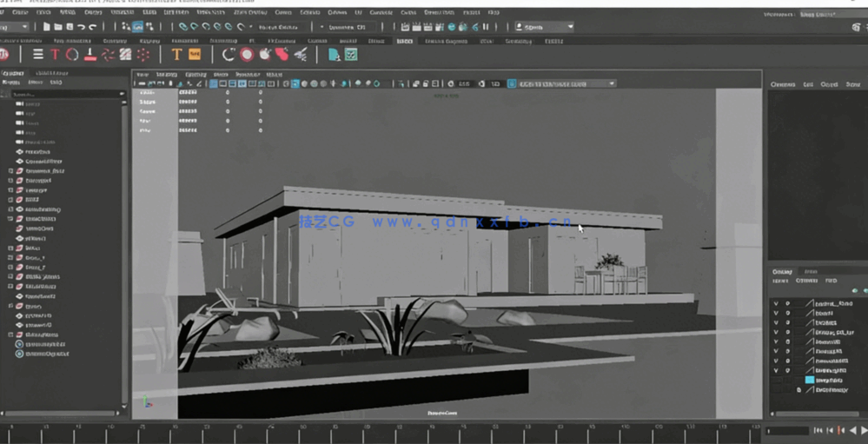The height and width of the screenshot is (444, 868).
Task: Click the cyan color swatch in layer list
Action: coord(810,380)
